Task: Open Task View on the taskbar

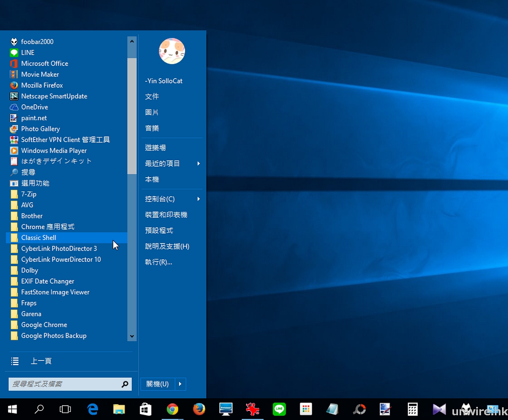Action: click(x=65, y=409)
